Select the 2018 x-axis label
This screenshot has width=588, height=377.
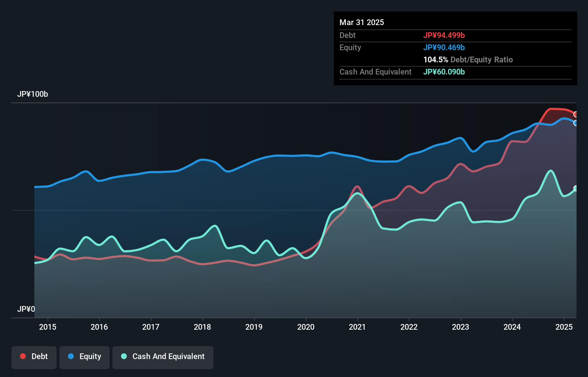[202, 327]
